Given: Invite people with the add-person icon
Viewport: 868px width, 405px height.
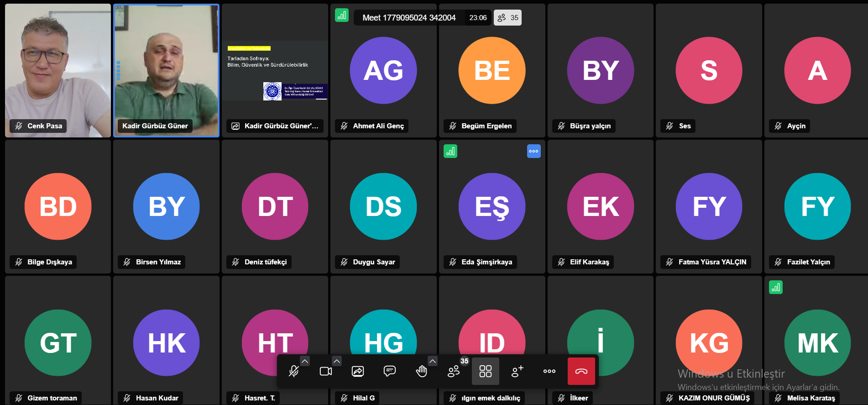Looking at the screenshot, I should coord(518,371).
